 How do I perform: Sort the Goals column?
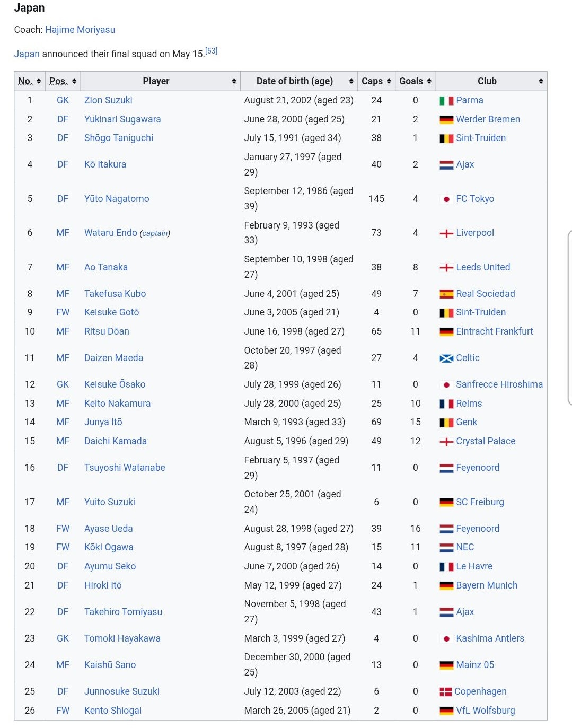pyautogui.click(x=429, y=81)
